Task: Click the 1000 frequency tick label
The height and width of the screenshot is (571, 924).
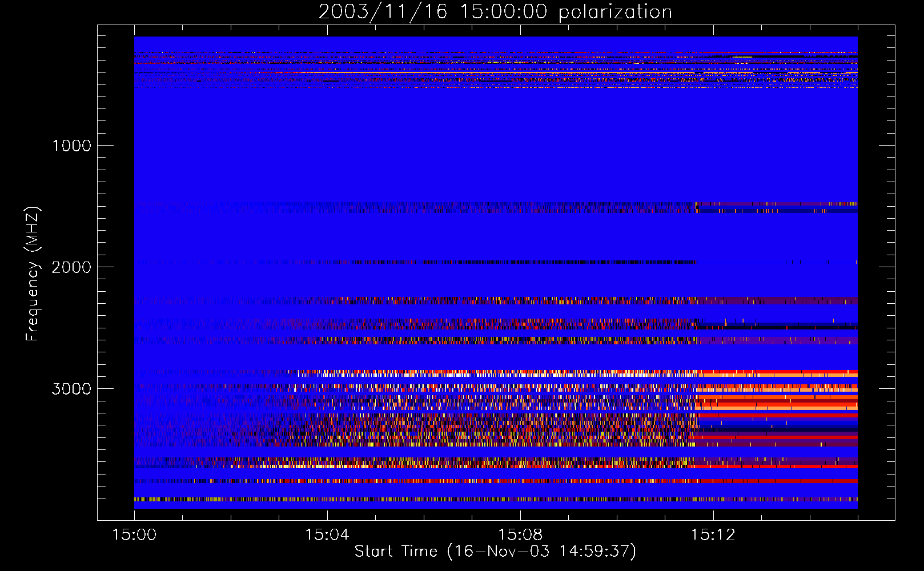Action: (x=71, y=145)
